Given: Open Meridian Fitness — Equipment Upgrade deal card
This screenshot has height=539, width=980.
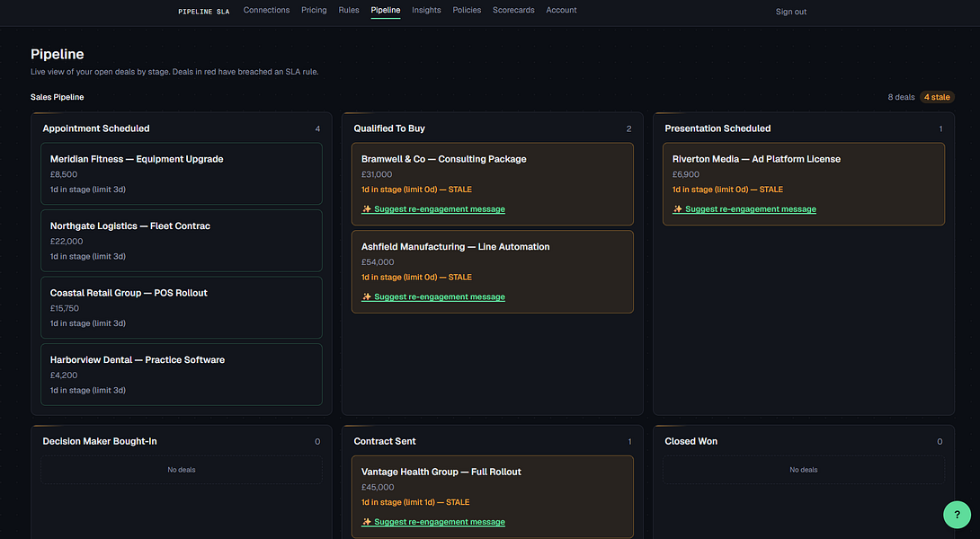Looking at the screenshot, I should coord(182,173).
